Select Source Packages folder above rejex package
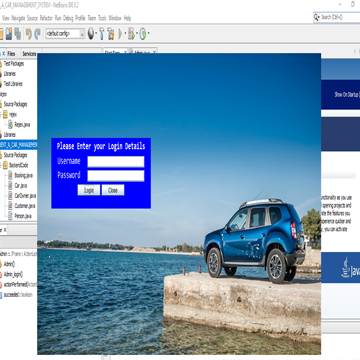Image resolution: width=360 pixels, height=360 pixels. 15,104
